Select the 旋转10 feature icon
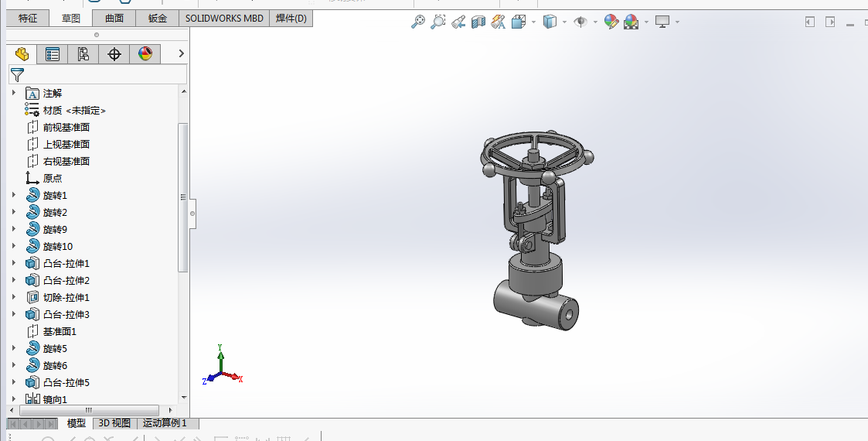 (32, 246)
